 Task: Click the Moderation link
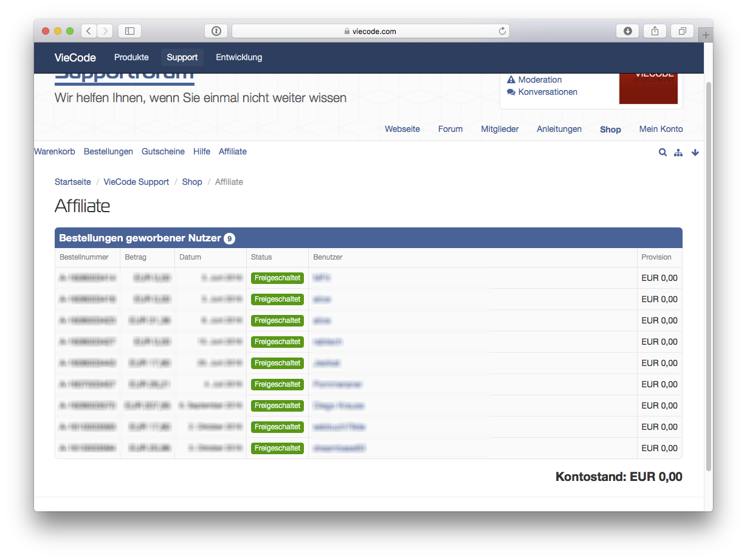pos(540,80)
